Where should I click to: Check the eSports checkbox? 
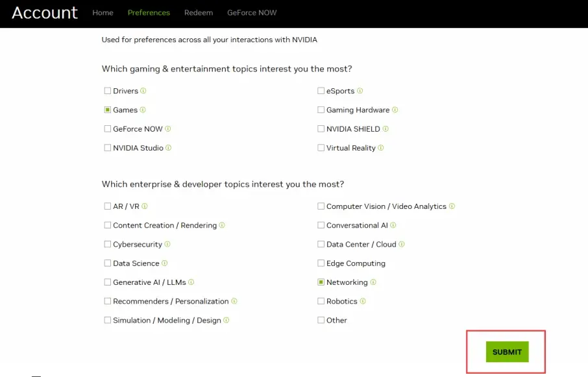(x=321, y=91)
